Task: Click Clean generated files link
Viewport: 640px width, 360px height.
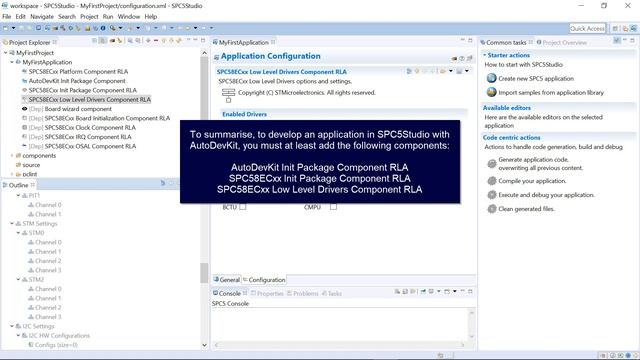Action: click(x=527, y=209)
